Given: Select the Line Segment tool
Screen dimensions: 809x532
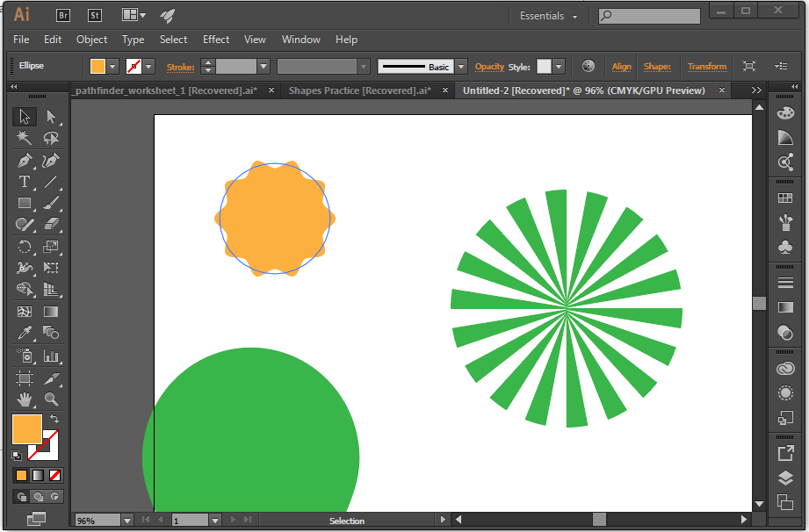Looking at the screenshot, I should [51, 182].
